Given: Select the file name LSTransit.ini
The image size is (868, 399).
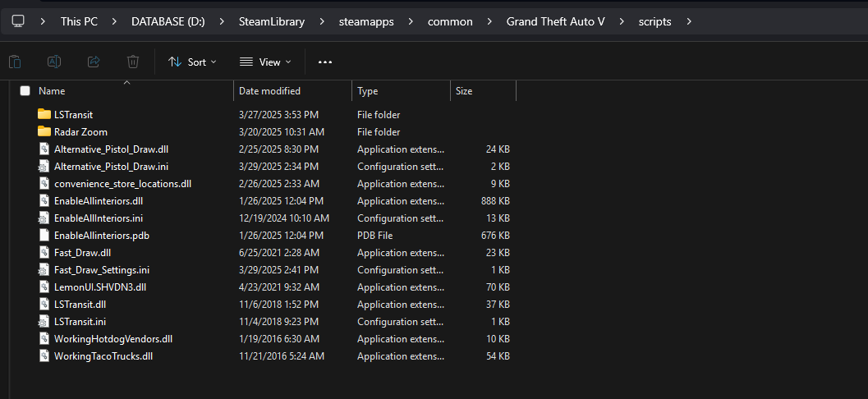Looking at the screenshot, I should tap(80, 322).
